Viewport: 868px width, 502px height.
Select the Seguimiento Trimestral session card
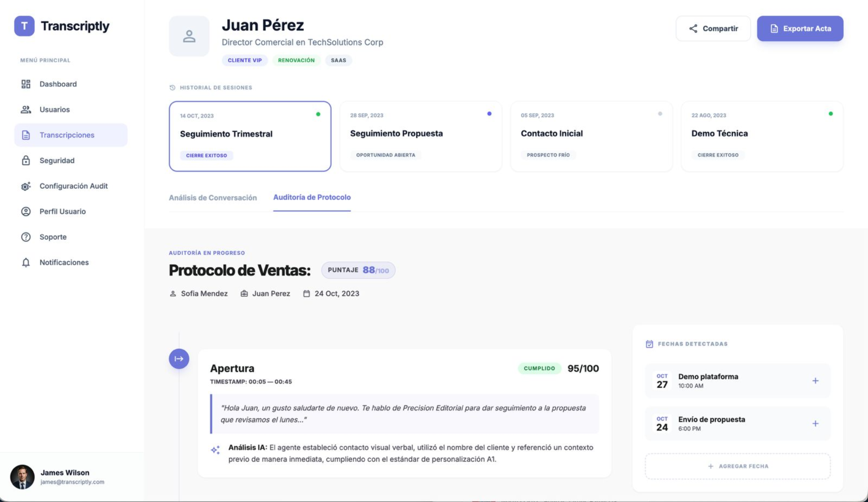[250, 136]
